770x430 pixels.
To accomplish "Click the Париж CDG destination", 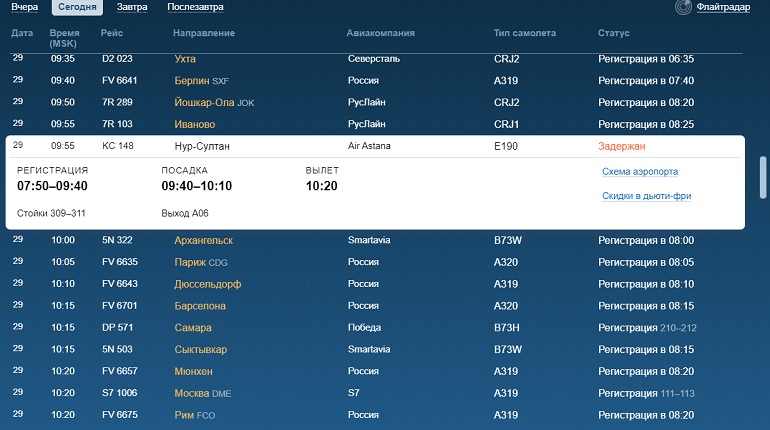I will point(201,262).
